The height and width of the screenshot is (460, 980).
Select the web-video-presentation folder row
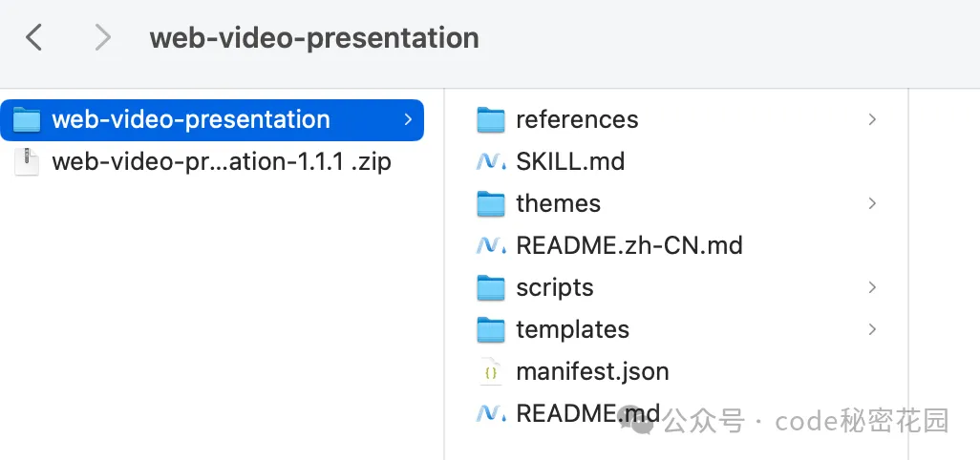[212, 120]
